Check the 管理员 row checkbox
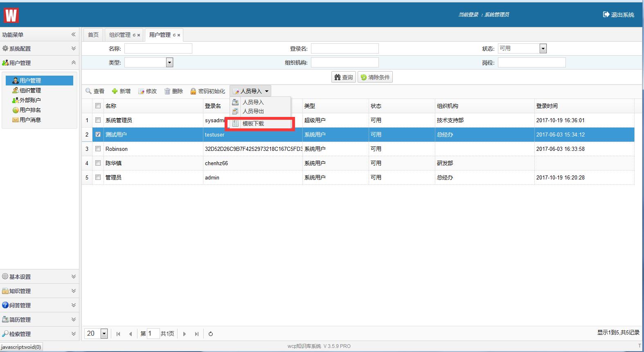Image resolution: width=644 pixels, height=352 pixels. click(x=98, y=177)
